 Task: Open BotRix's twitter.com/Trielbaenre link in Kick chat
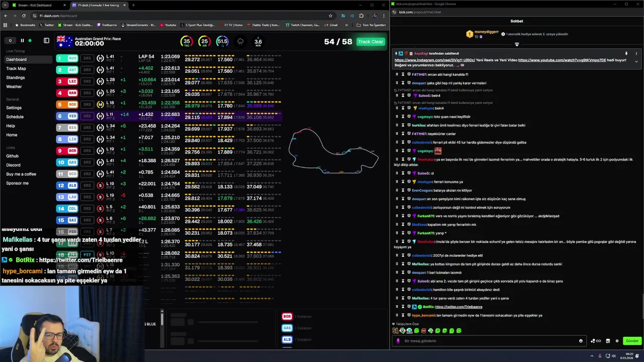458,307
